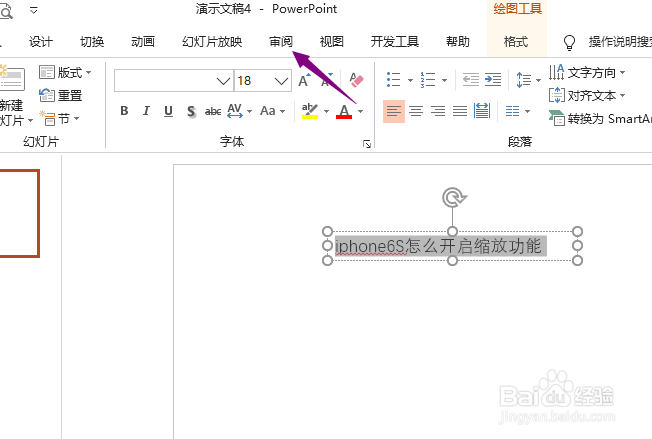Open font color dropdown arrow

[361, 111]
